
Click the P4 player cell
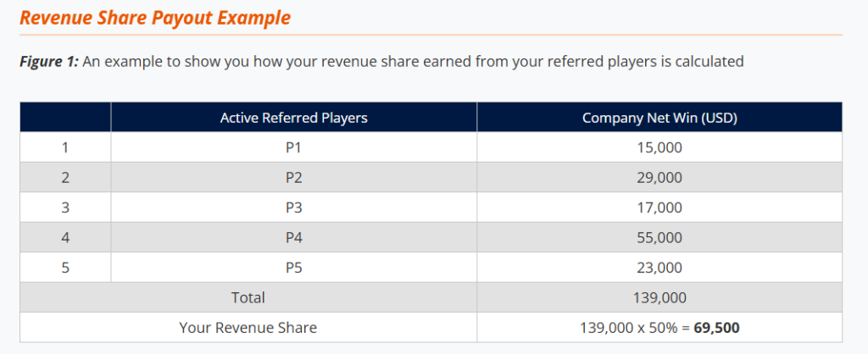pos(293,238)
